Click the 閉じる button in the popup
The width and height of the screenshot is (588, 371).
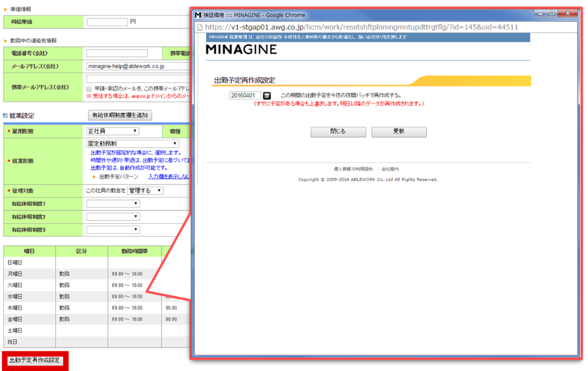coord(338,132)
